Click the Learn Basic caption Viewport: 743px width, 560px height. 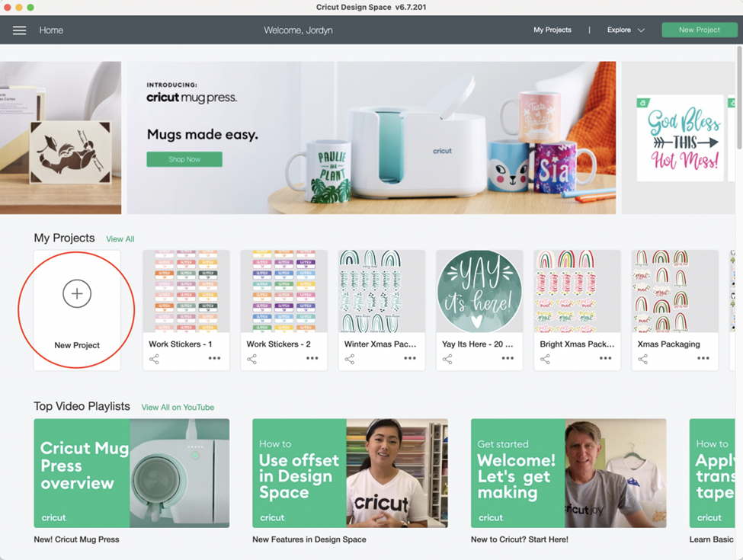pos(711,539)
